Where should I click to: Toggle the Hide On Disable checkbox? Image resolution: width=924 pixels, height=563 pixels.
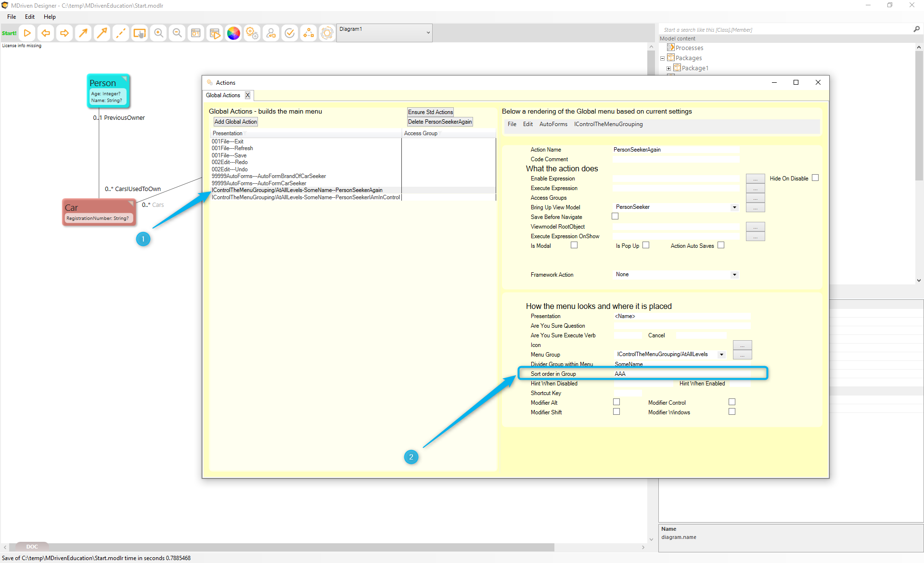pyautogui.click(x=815, y=178)
